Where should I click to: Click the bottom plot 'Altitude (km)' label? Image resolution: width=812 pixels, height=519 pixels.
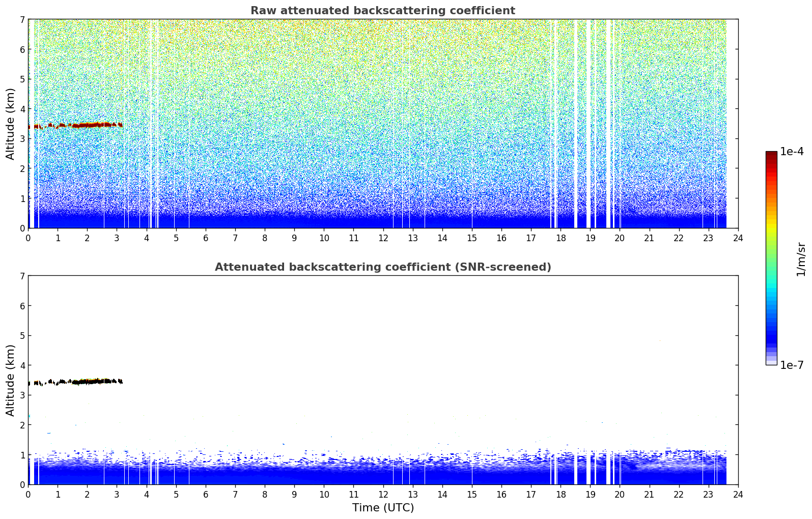pos(11,380)
